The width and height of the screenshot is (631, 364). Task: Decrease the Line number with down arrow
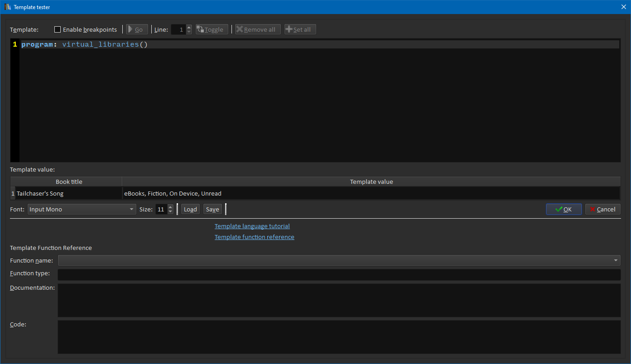189,32
